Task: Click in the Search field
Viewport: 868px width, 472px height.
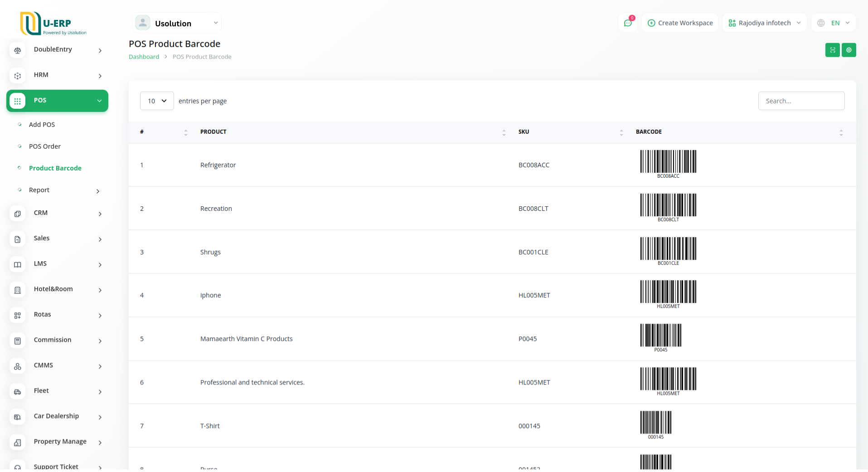Action: pyautogui.click(x=801, y=101)
